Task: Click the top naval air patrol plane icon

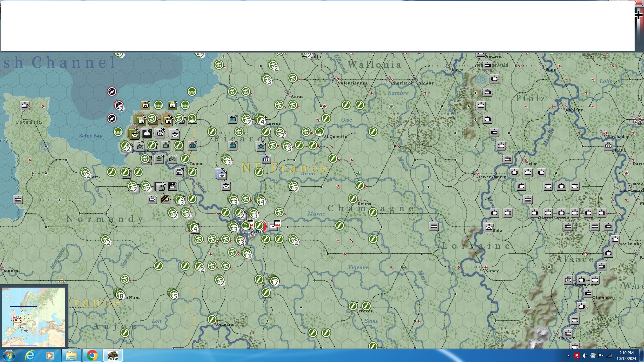Action: click(112, 91)
